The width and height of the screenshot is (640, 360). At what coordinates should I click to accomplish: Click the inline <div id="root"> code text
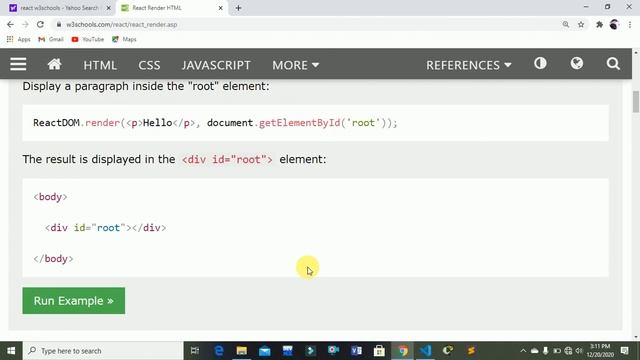click(227, 159)
